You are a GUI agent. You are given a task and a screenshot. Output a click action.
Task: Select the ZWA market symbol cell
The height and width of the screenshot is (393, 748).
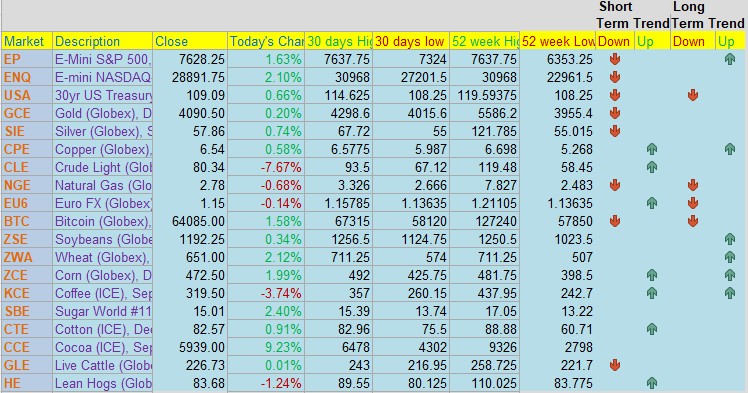click(27, 257)
